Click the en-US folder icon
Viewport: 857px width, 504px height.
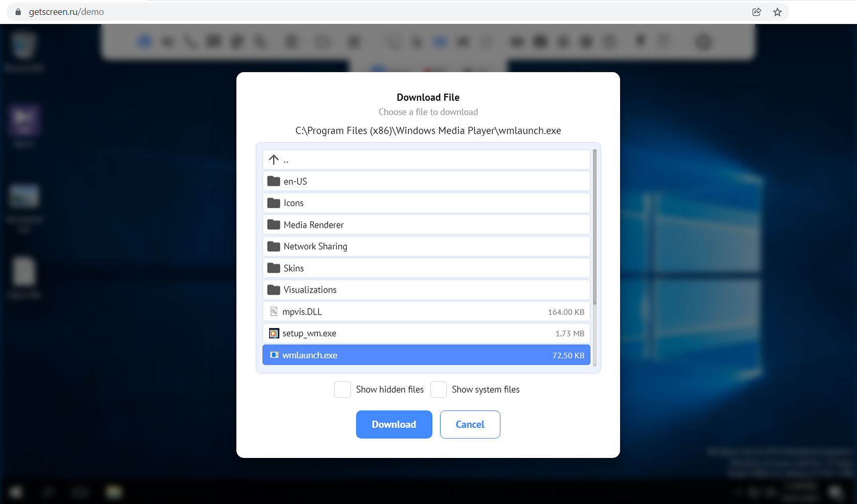[x=274, y=181]
